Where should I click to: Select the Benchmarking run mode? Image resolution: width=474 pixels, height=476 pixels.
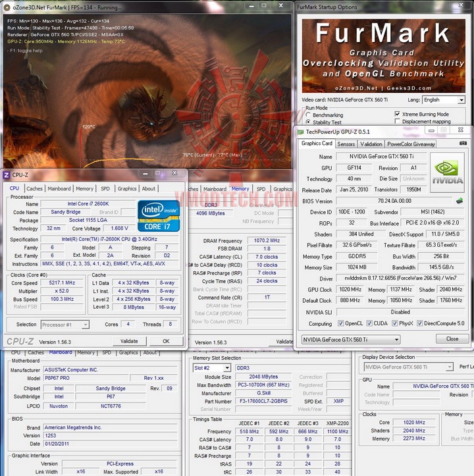(308, 115)
